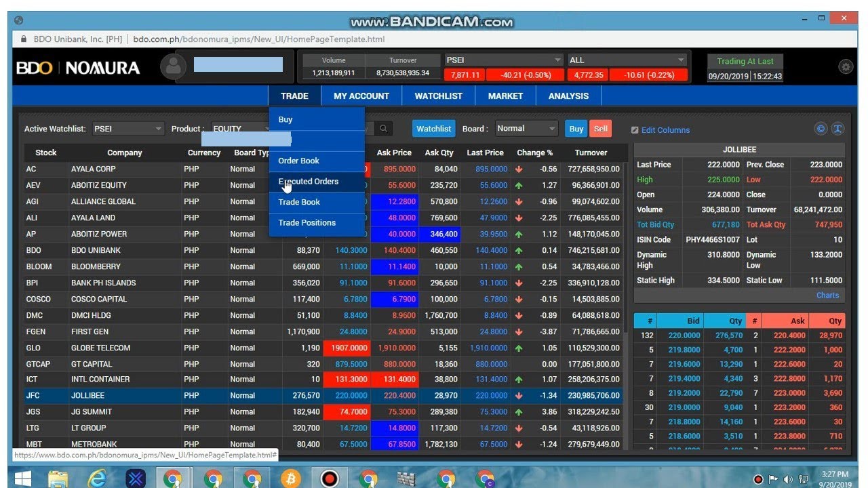Click the volume speaker tray icon
Viewport: 868px width, 488px height.
788,479
